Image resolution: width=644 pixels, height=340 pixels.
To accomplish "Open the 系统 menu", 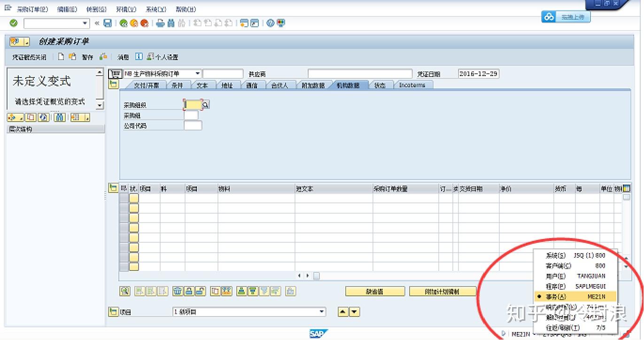I will (x=157, y=9).
